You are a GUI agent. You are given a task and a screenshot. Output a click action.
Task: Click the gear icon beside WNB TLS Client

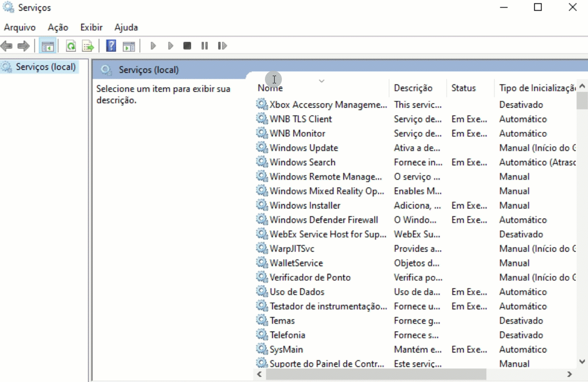point(262,119)
